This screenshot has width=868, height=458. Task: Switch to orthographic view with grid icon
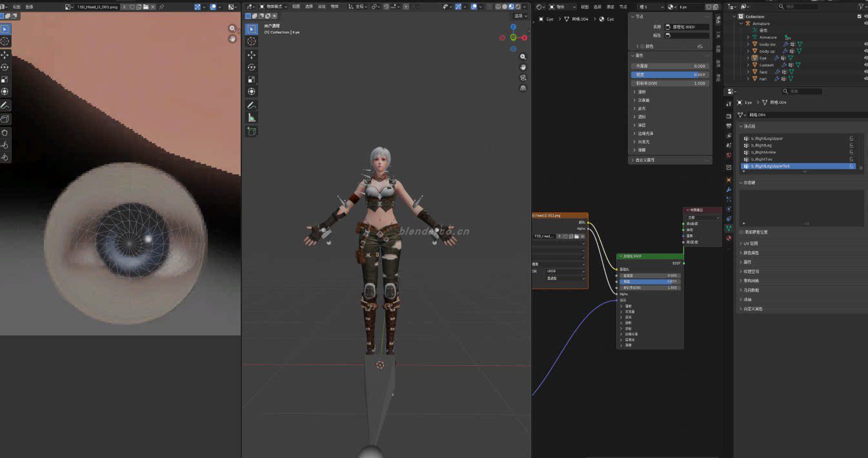523,88
